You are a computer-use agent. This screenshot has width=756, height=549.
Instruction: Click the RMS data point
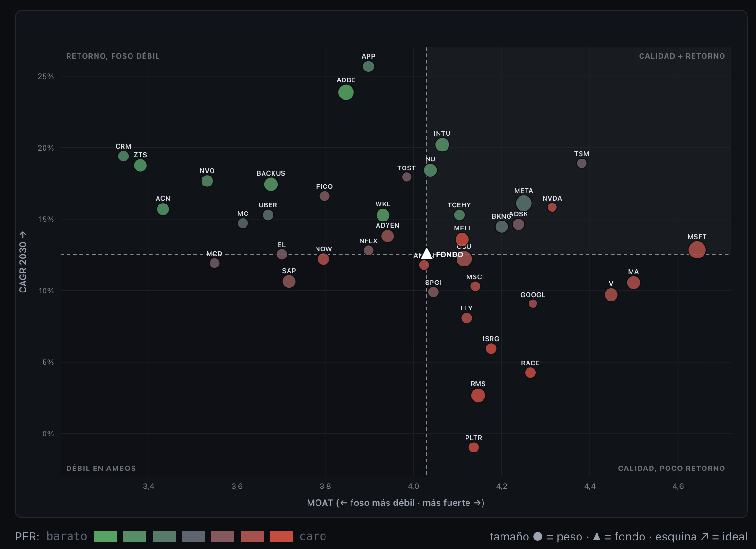pyautogui.click(x=478, y=395)
